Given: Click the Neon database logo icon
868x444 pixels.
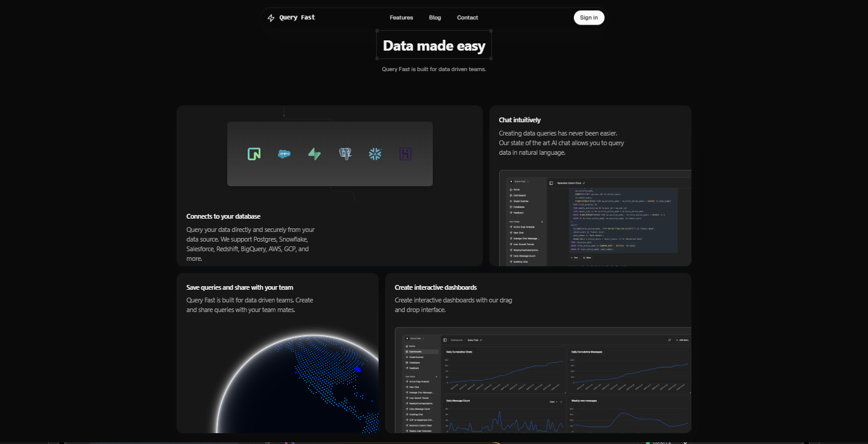Looking at the screenshot, I should point(254,154).
